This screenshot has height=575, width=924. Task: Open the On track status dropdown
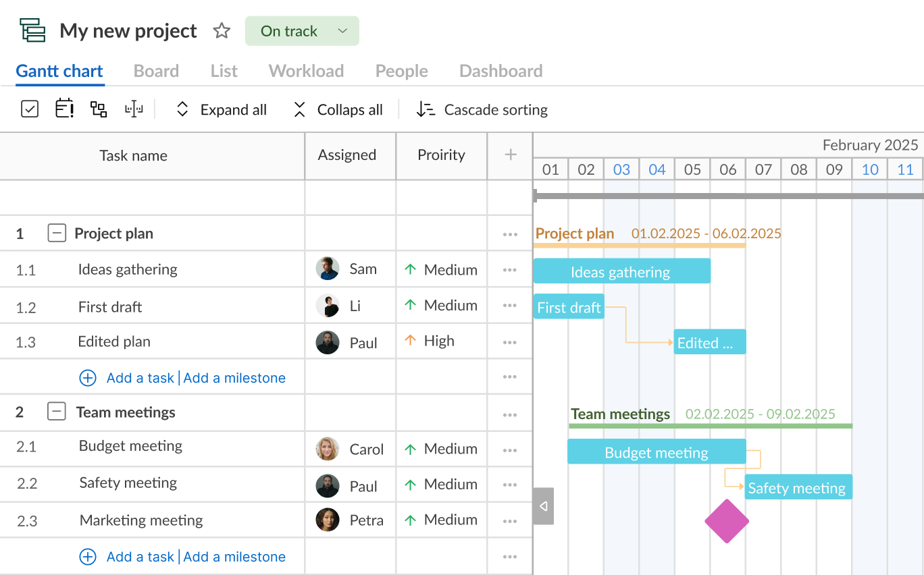(x=301, y=30)
